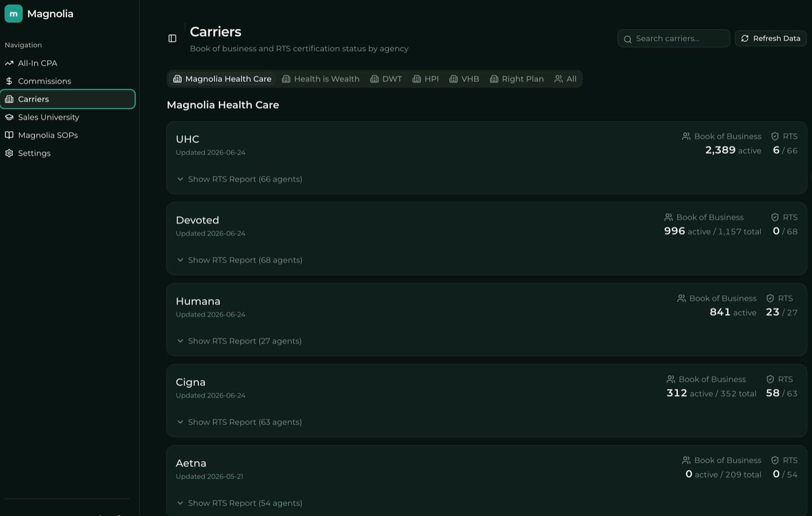Switch to the DWT agency tab
Viewport: 812px width, 516px height.
point(386,79)
